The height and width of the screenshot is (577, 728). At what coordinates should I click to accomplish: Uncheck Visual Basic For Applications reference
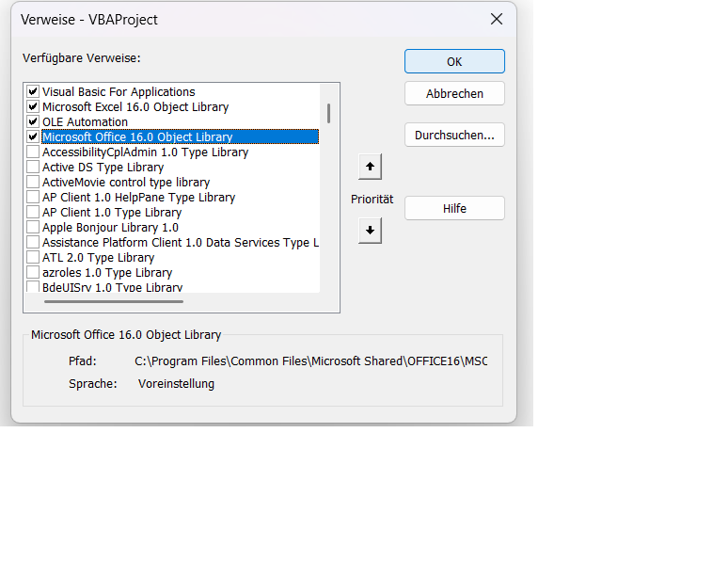(x=33, y=91)
